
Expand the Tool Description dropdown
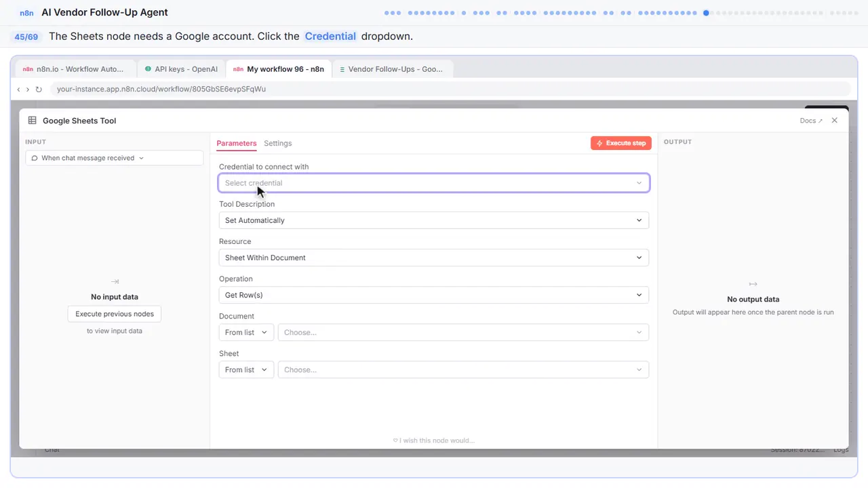[x=434, y=220]
